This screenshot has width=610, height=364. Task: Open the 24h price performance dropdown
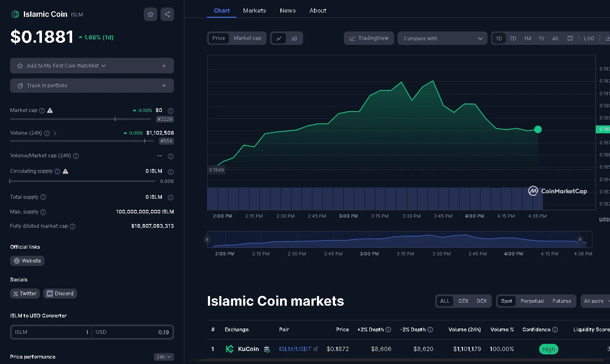(164, 357)
